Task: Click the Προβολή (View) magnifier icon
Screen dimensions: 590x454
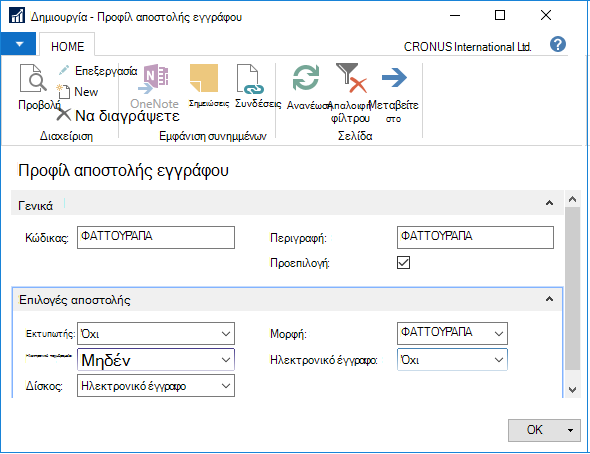Action: [x=33, y=78]
